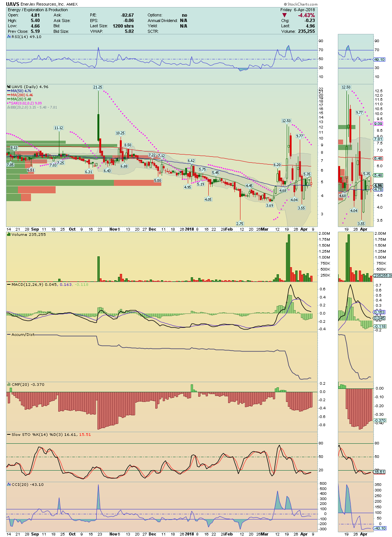The width and height of the screenshot is (392, 537).
Task: Click the 235255.00 volume value tag
Action: click(383, 275)
